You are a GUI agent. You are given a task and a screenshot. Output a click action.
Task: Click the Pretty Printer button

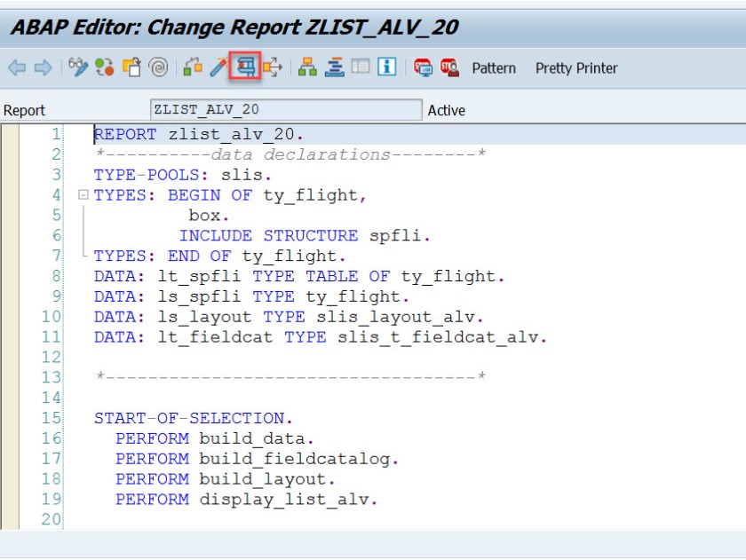click(x=576, y=68)
